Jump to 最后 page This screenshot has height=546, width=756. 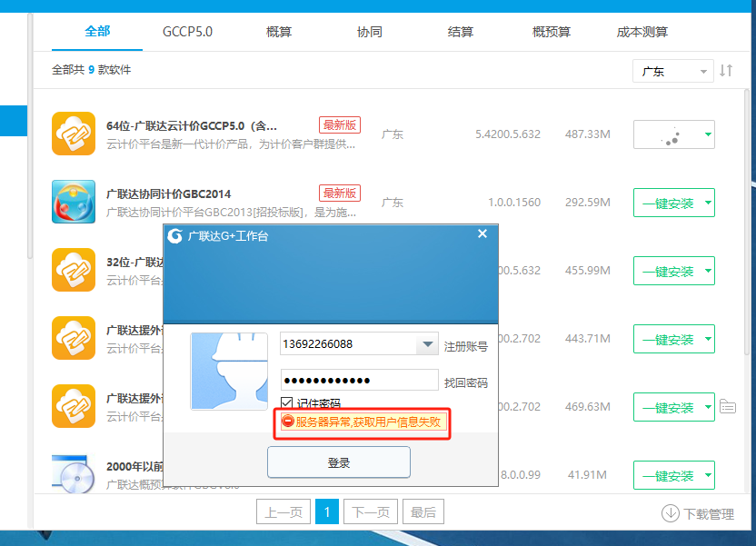pyautogui.click(x=423, y=511)
